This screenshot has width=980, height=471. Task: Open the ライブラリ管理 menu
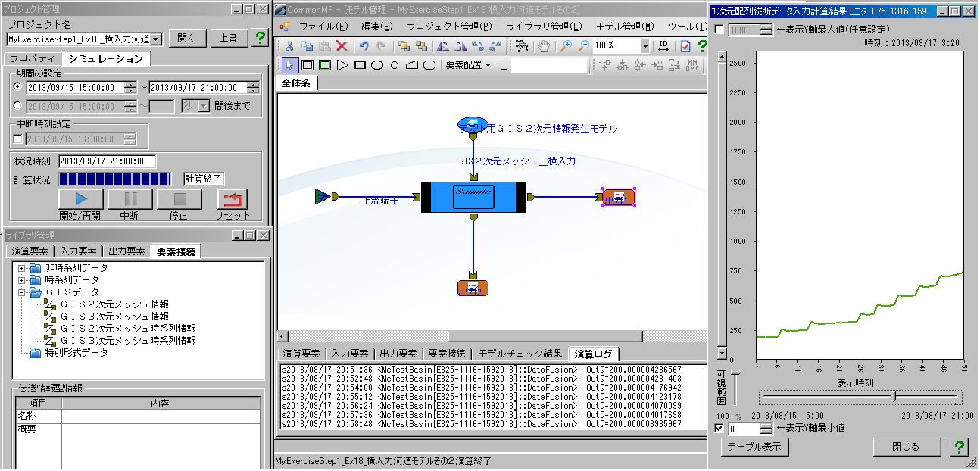pos(543,27)
